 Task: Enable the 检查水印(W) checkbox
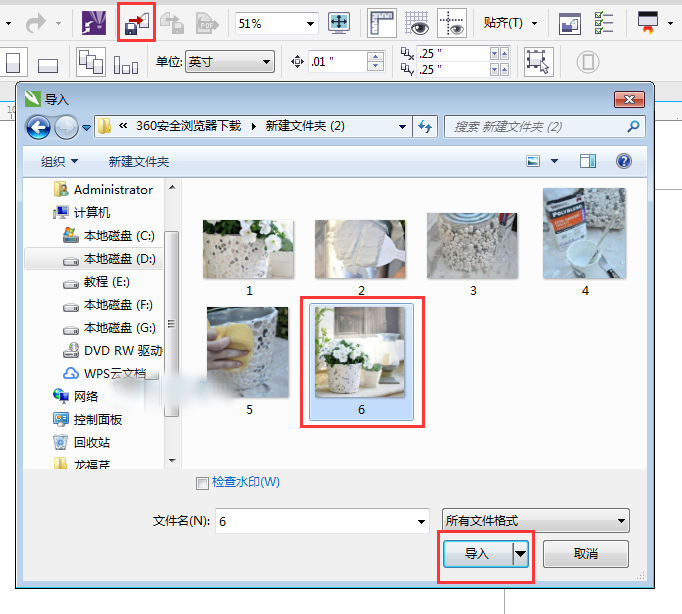tap(202, 483)
